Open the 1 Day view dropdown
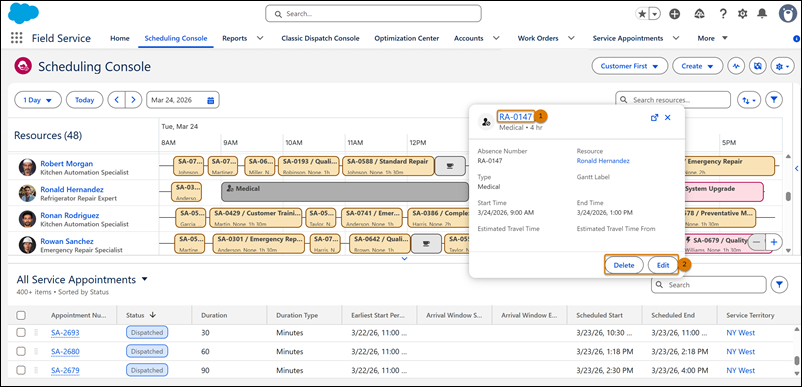This screenshot has height=387, width=802. 38,100
